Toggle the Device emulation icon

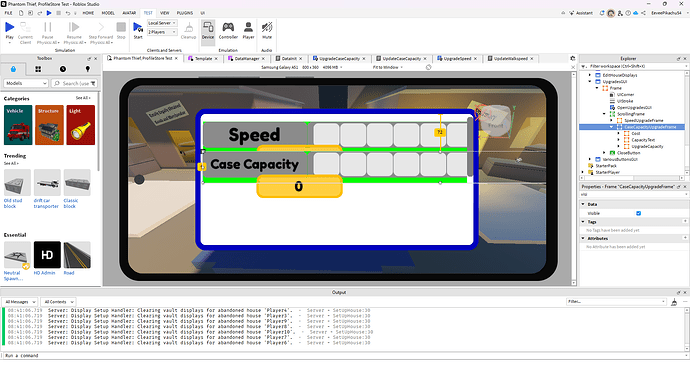(208, 27)
